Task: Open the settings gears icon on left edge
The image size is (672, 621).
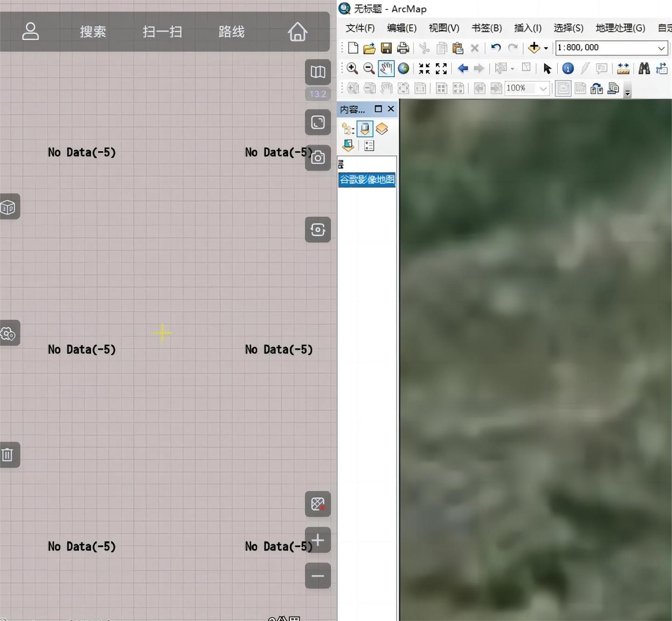Action: tap(9, 333)
